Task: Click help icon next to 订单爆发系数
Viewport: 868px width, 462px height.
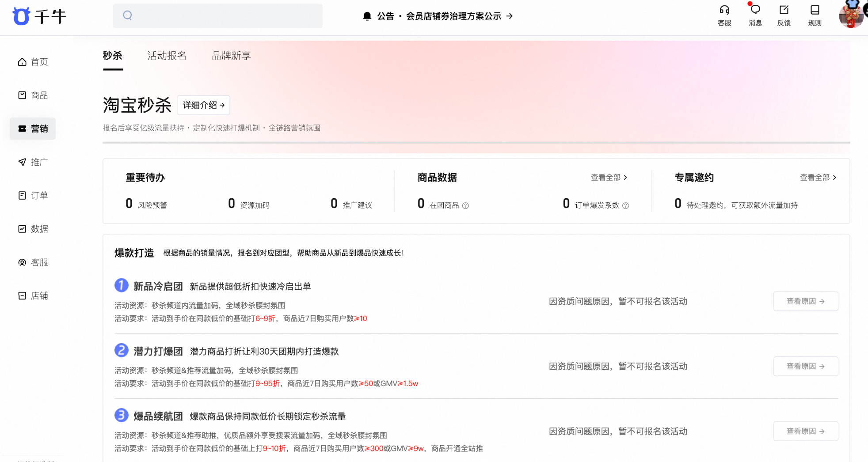Action: click(625, 206)
